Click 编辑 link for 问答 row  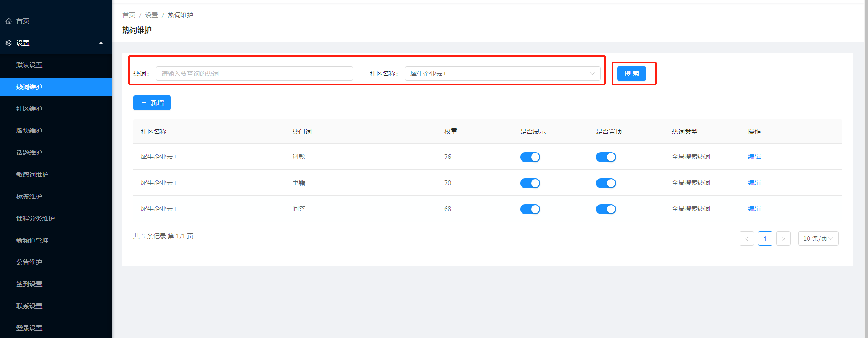click(x=754, y=209)
